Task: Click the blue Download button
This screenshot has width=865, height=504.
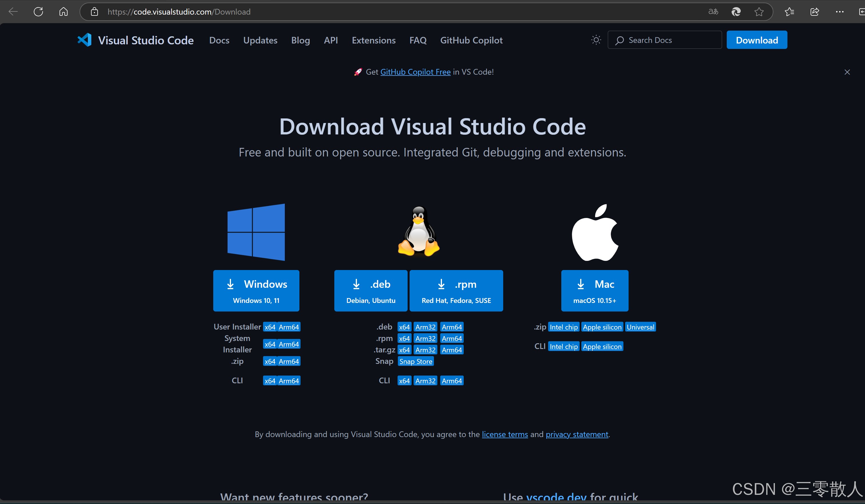Action: pos(757,40)
